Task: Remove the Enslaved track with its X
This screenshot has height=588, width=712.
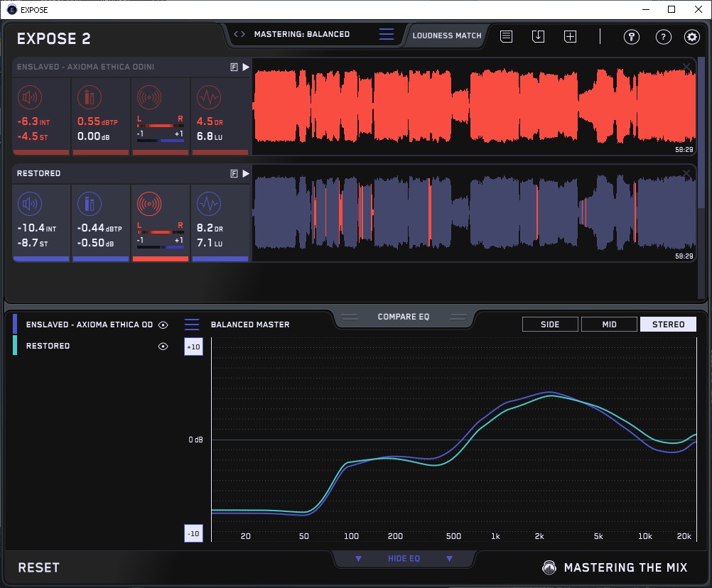Action: [x=686, y=67]
